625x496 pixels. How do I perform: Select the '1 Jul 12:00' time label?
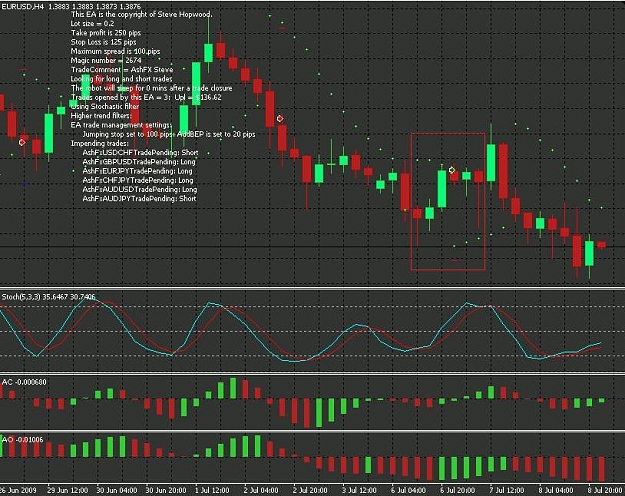click(212, 490)
